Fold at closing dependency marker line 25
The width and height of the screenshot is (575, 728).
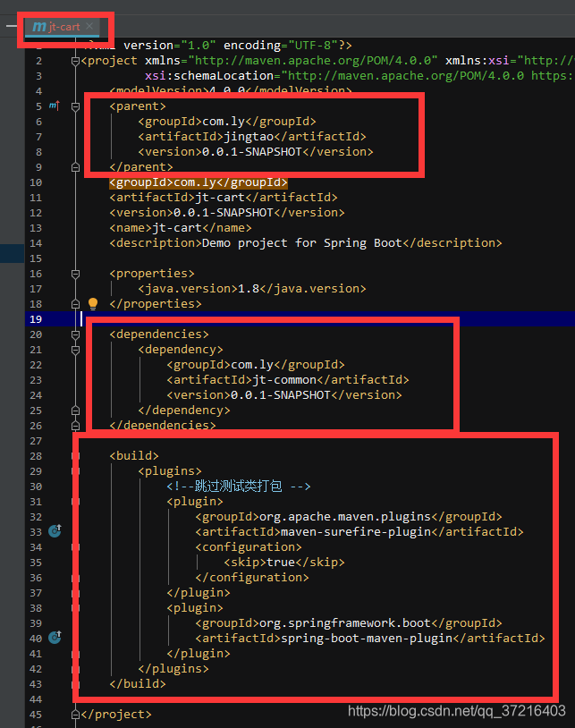pyautogui.click(x=75, y=411)
